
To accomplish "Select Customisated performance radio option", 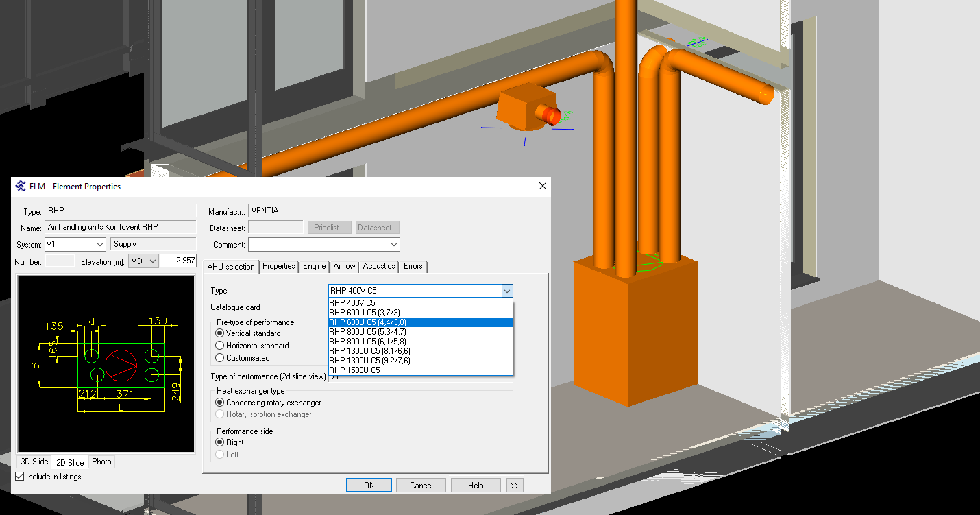I will (x=220, y=358).
